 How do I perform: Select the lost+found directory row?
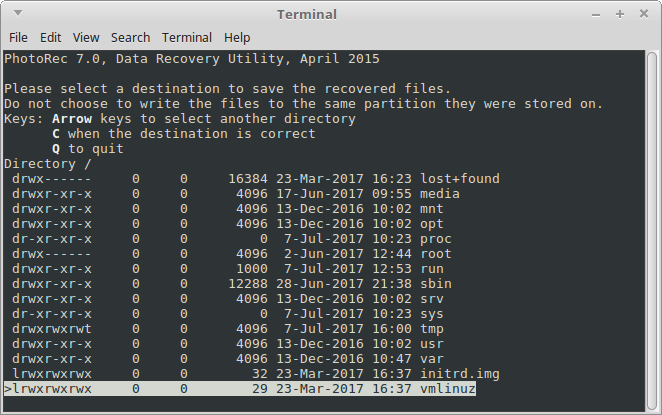click(255, 179)
